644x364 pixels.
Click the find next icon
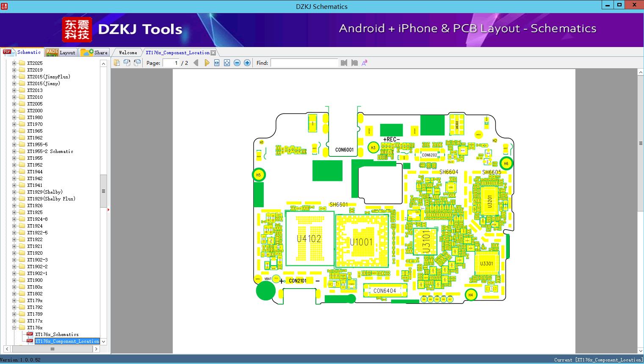click(354, 63)
